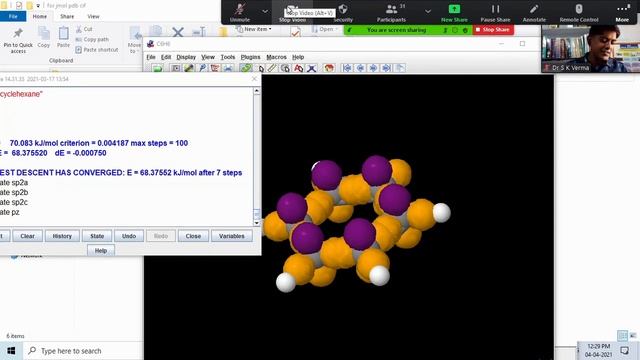The height and width of the screenshot is (360, 640).
Task: Open the Jmol File menu
Action: click(x=151, y=57)
